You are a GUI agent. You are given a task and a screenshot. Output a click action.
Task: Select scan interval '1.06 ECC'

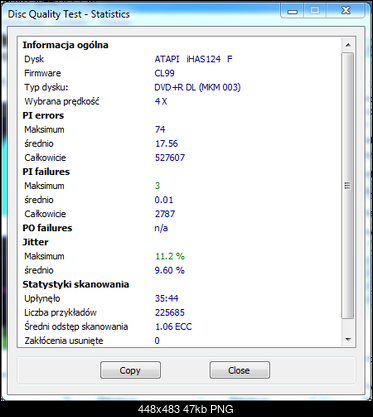pos(173,326)
